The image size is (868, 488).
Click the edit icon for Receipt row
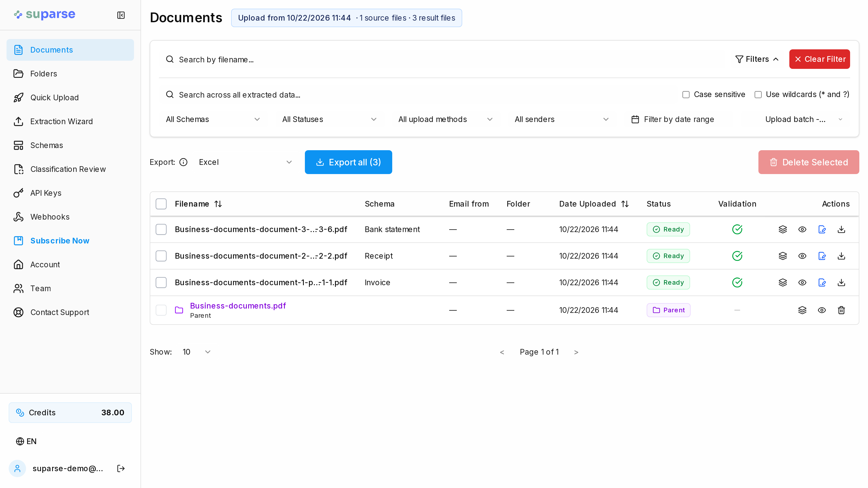(822, 256)
